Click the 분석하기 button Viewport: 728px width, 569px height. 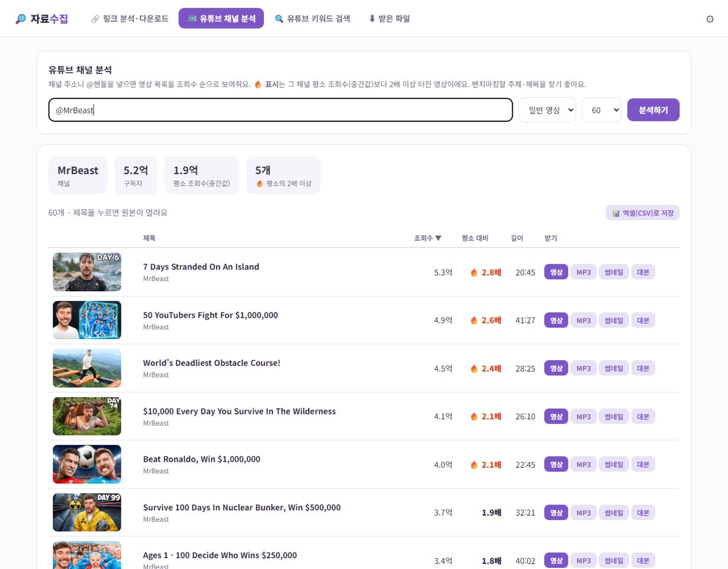tap(653, 110)
